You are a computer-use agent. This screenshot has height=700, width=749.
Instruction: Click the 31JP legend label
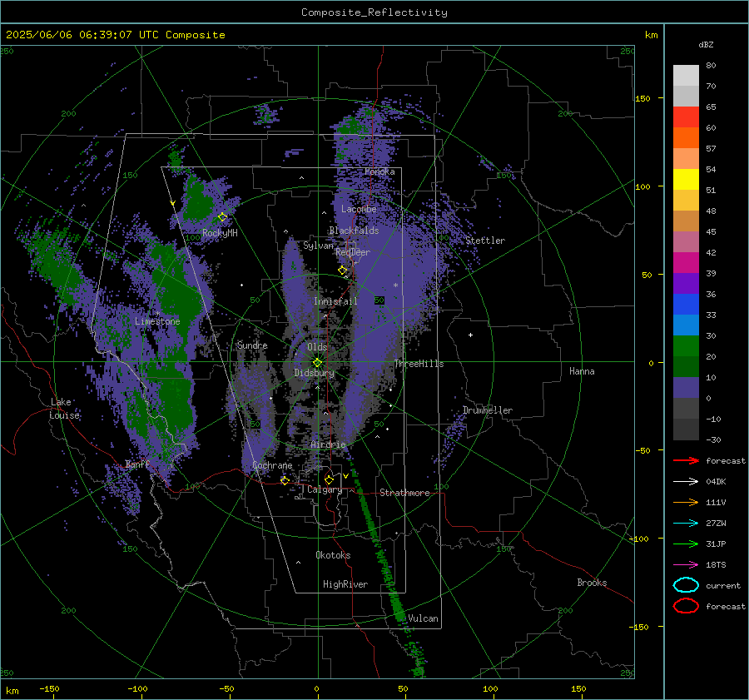(716, 544)
